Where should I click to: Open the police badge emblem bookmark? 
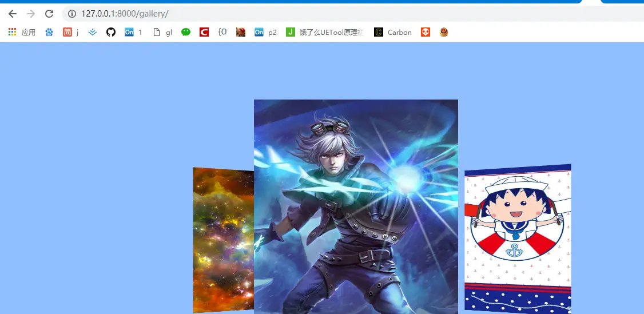pos(444,32)
